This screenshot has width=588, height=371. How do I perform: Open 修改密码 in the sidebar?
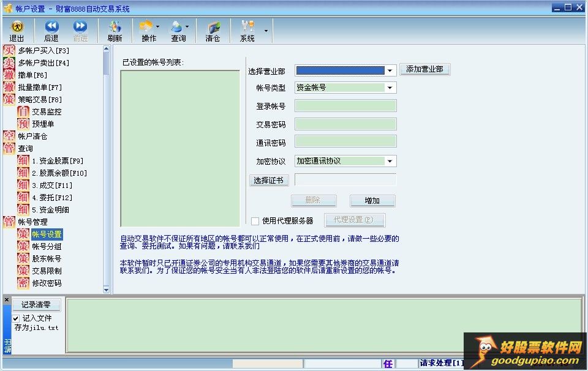coord(47,283)
